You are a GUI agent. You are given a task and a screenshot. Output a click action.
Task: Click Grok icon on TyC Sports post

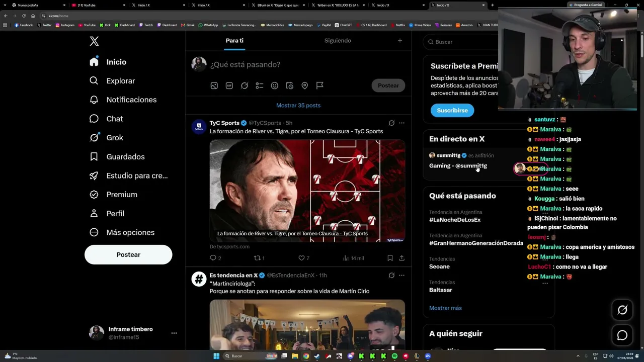pyautogui.click(x=391, y=123)
